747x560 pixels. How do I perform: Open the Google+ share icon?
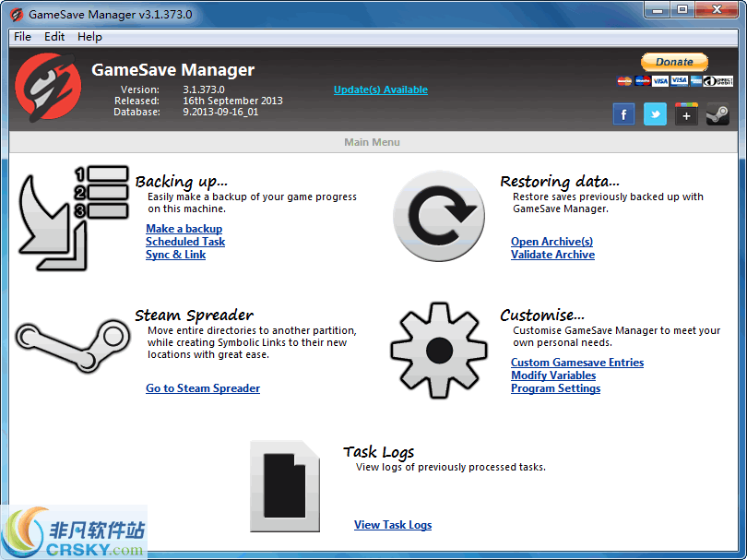pyautogui.click(x=686, y=113)
